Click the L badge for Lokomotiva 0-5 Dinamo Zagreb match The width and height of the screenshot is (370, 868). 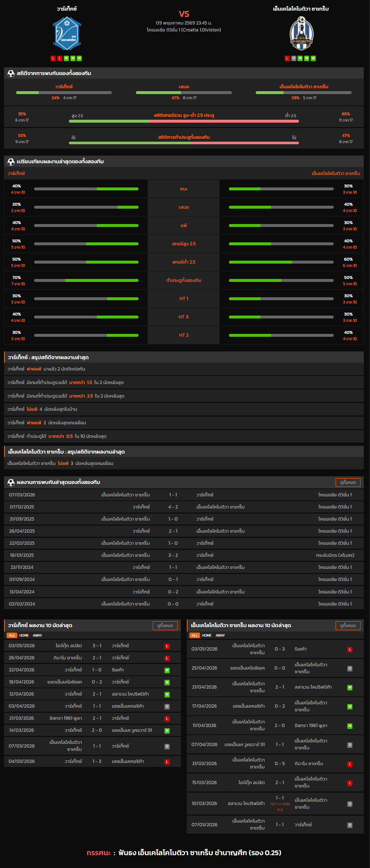[x=350, y=764]
